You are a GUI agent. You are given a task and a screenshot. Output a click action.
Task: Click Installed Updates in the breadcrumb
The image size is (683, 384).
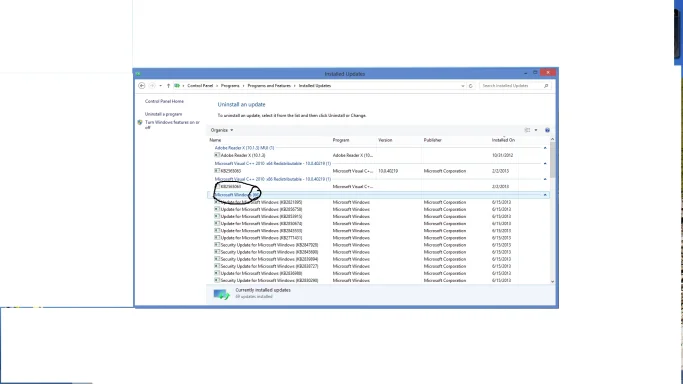(x=315, y=86)
